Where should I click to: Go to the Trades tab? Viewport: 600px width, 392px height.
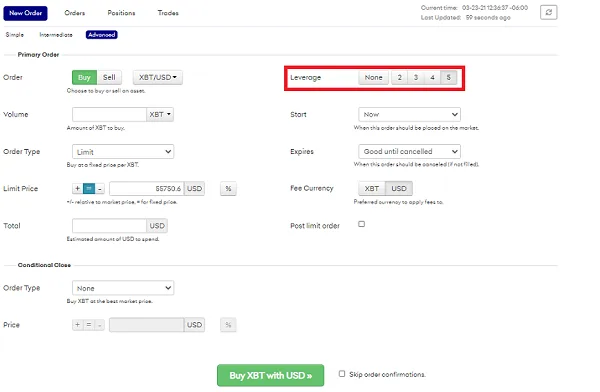(x=168, y=13)
